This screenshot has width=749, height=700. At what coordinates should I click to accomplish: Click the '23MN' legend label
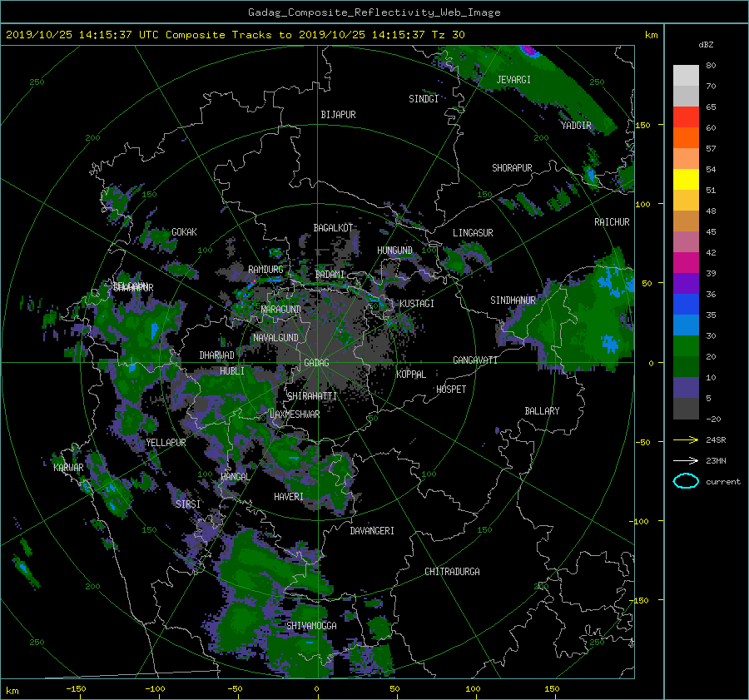716,460
